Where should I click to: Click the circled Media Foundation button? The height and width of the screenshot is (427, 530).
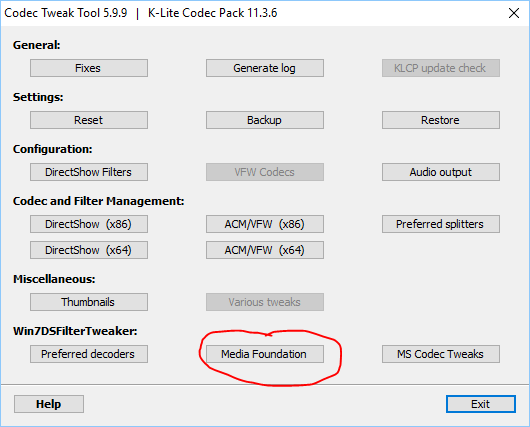(265, 354)
